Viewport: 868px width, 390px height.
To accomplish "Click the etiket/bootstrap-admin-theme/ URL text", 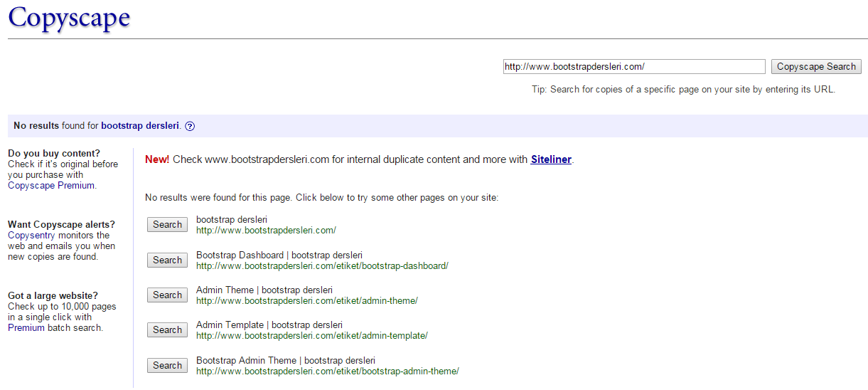I will click(328, 371).
